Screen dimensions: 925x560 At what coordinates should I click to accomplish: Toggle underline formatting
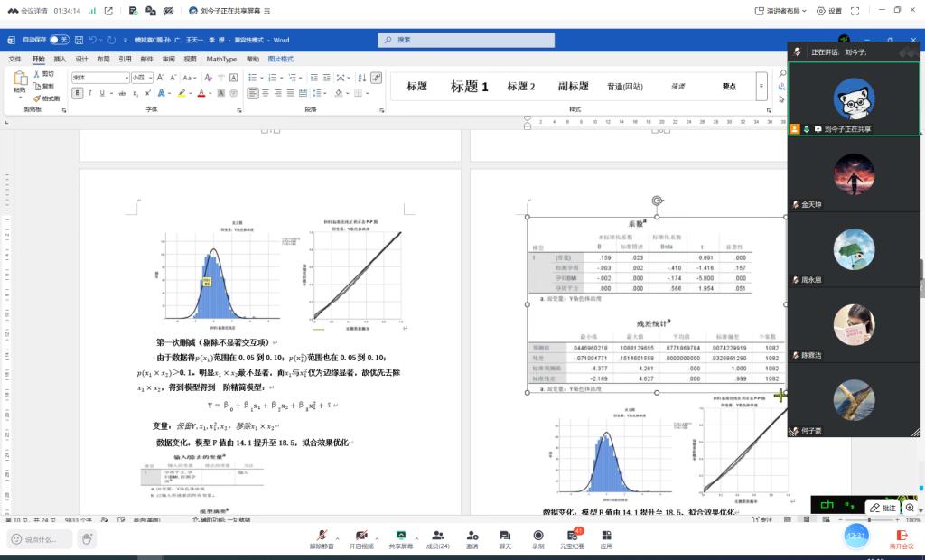click(x=102, y=93)
